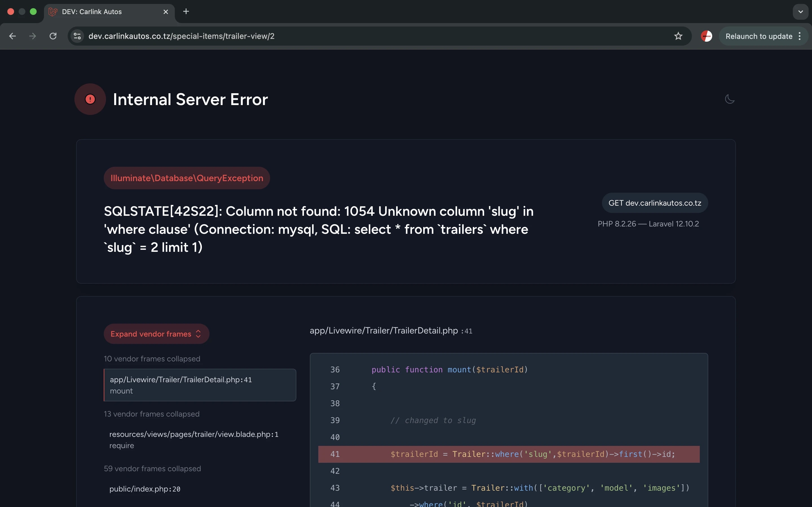Select the view.blade.php:1 require frame
The height and width of the screenshot is (507, 812).
(x=194, y=440)
